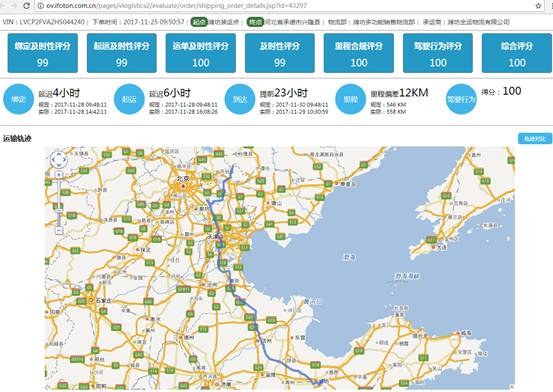Select the 起运 blue circle indicator
Image resolution: width=553 pixels, height=392 pixels.
pos(129,99)
